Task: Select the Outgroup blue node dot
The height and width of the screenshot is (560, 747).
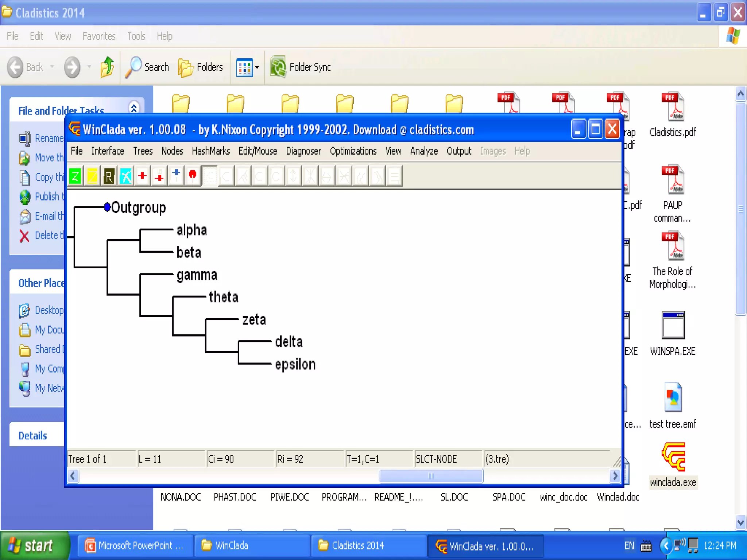Action: pos(107,207)
